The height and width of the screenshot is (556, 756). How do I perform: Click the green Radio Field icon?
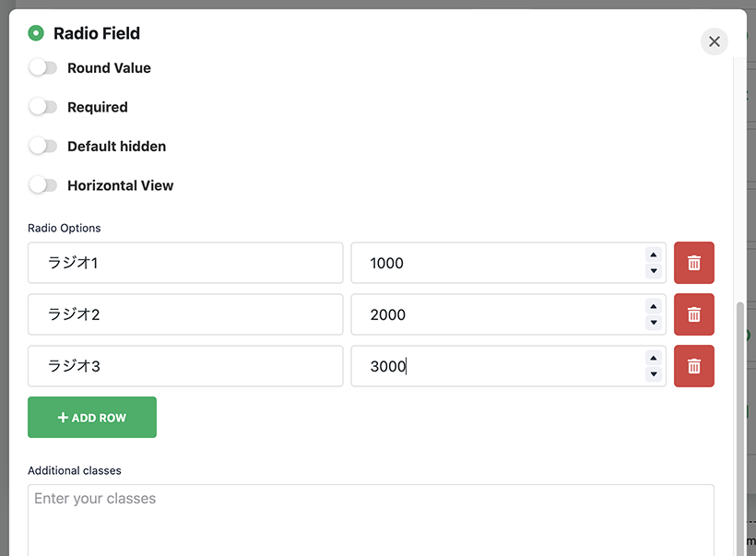click(x=36, y=33)
